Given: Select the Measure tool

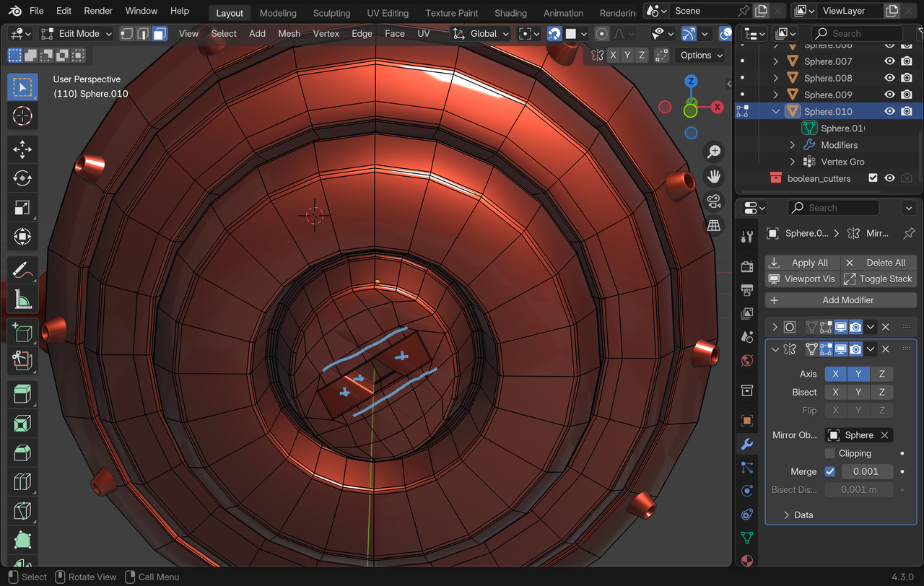Looking at the screenshot, I should click(x=22, y=299).
